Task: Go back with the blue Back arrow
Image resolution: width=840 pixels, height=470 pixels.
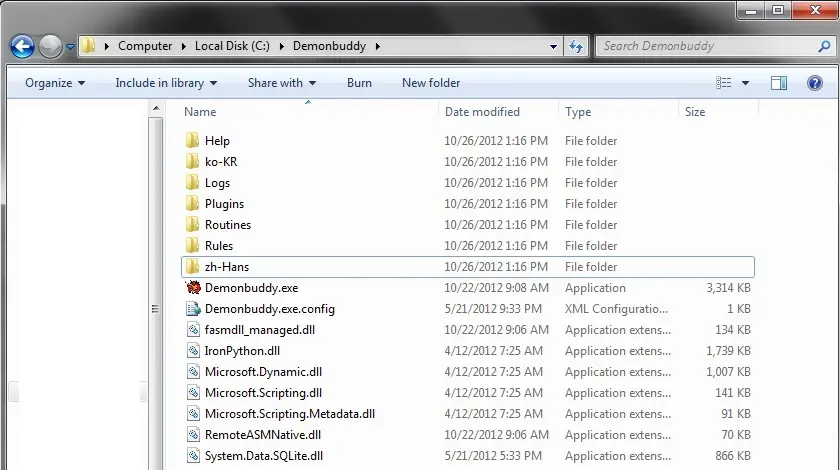Action: point(22,47)
